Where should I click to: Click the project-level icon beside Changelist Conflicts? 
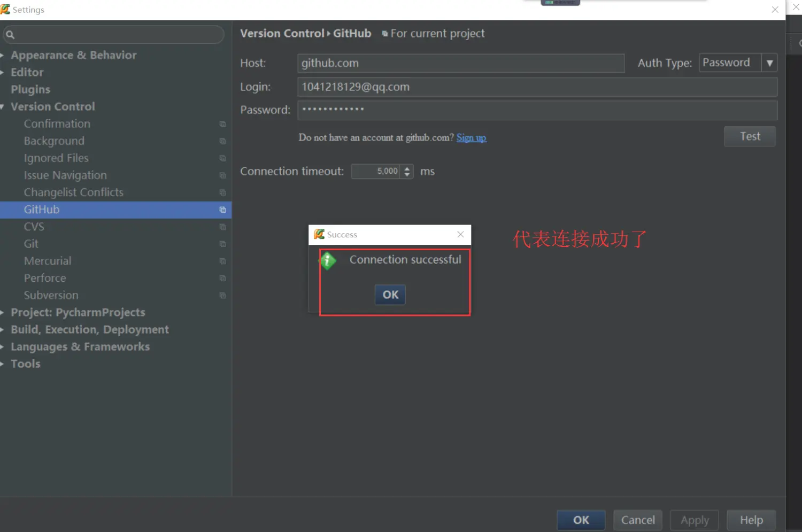coord(222,192)
